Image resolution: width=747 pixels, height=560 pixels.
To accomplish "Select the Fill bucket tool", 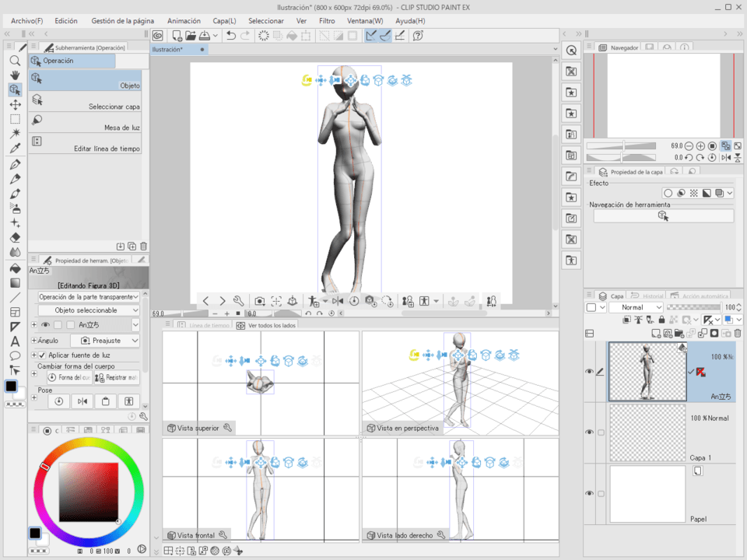I will [15, 268].
